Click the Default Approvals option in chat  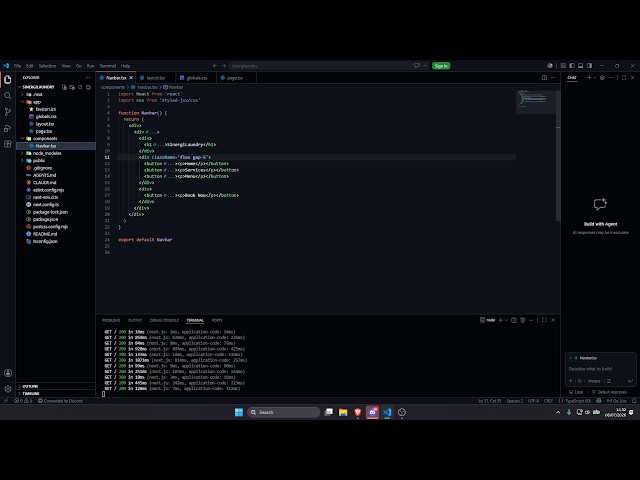pos(609,392)
